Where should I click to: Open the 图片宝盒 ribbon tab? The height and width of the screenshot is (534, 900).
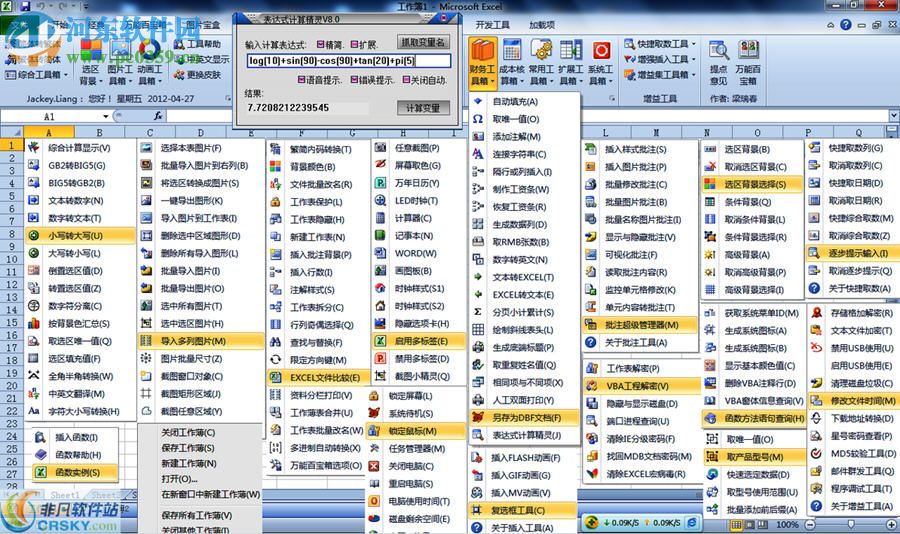[203, 25]
